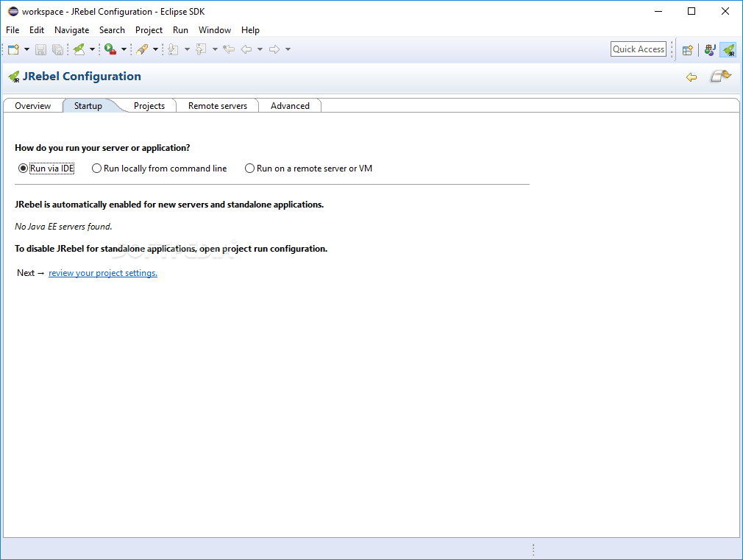This screenshot has height=560, width=743.
Task: Open the Navigate menu
Action: (x=71, y=30)
